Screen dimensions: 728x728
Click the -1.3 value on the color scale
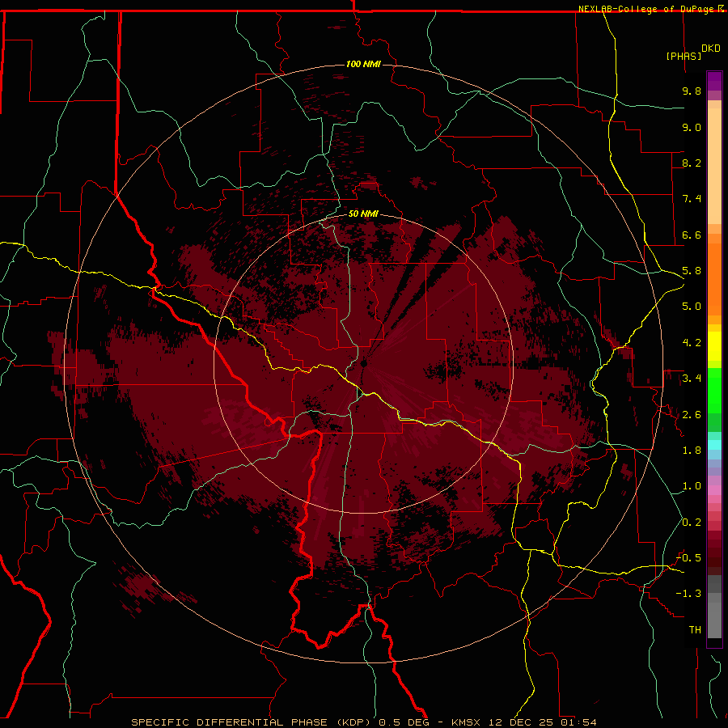coord(688,594)
